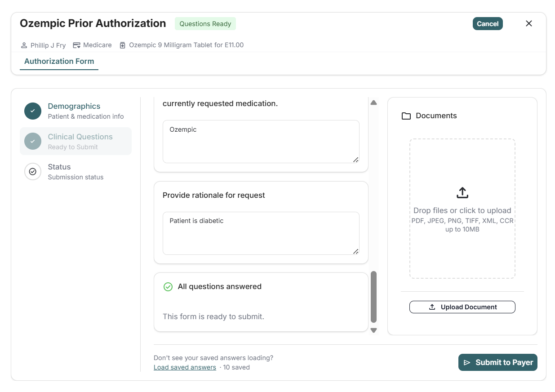The width and height of the screenshot is (555, 392).
Task: Click This form is ready to submit text
Action: click(213, 317)
